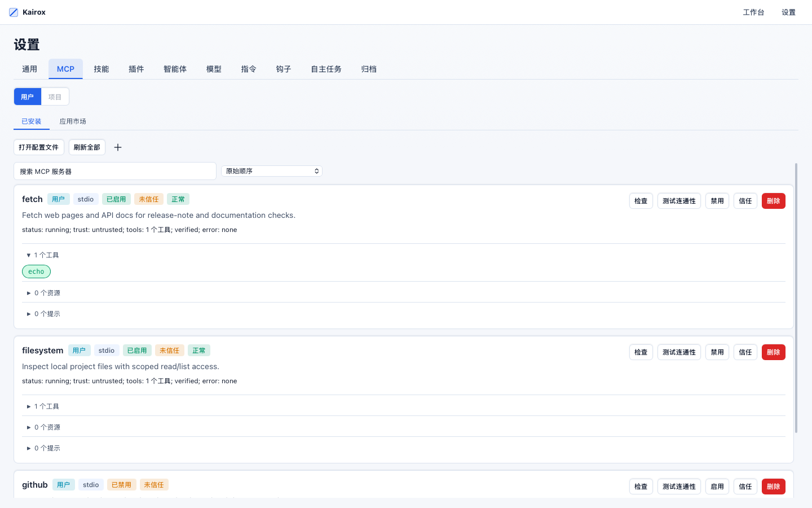Switch to the 通用 settings tab
The image size is (812, 508).
pyautogui.click(x=29, y=69)
